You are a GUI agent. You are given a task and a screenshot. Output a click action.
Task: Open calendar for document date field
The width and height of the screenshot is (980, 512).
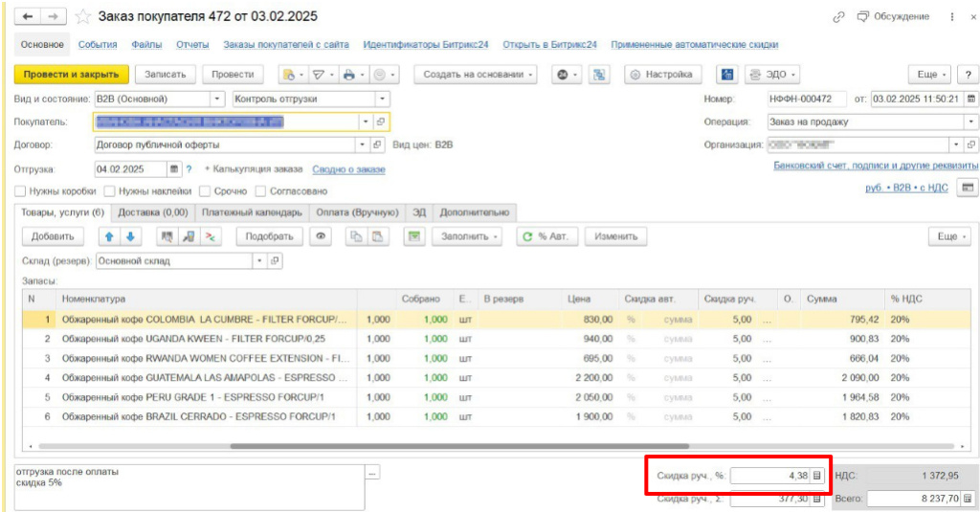970,99
